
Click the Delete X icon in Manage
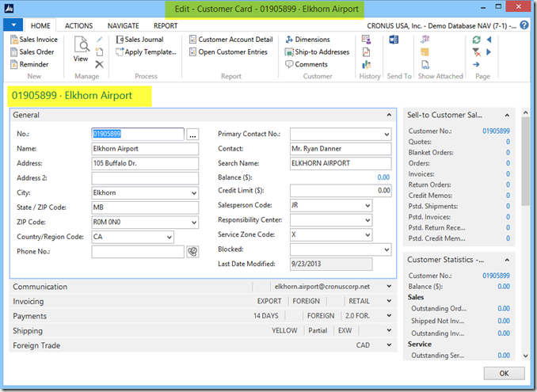(x=99, y=64)
